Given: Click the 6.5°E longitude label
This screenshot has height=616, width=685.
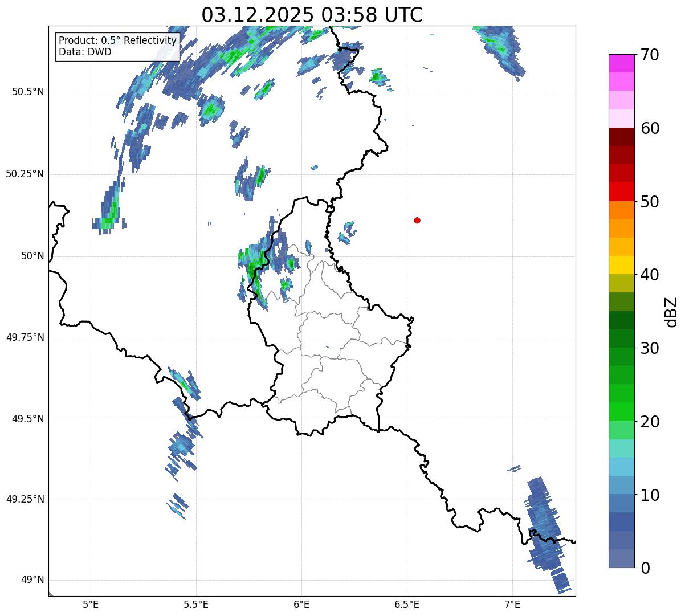Looking at the screenshot, I should point(407,604).
